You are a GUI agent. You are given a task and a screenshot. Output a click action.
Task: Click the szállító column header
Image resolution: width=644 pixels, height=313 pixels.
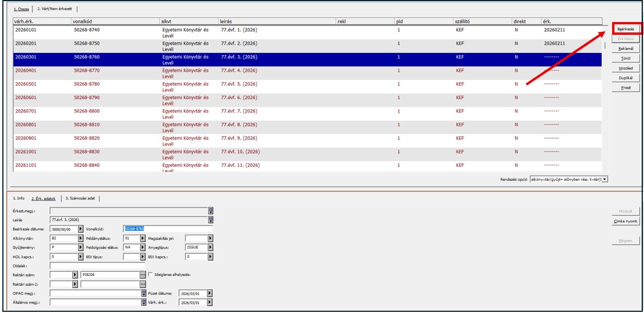click(x=483, y=21)
